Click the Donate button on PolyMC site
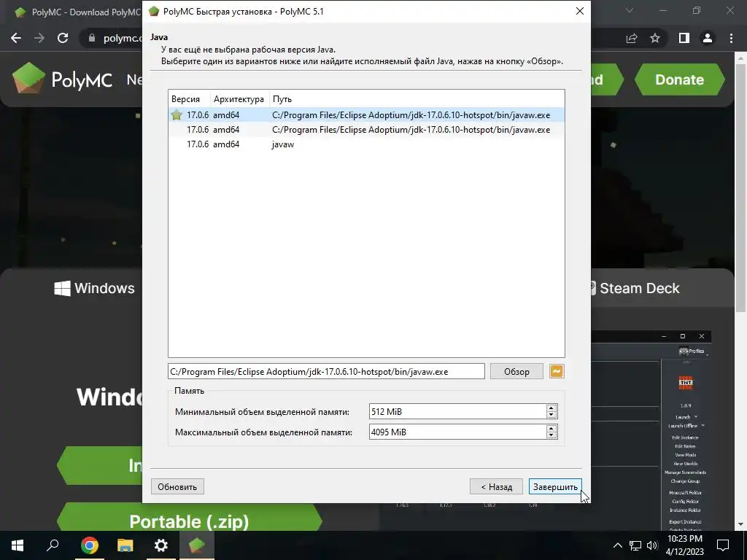This screenshot has height=560, width=747. click(x=679, y=79)
